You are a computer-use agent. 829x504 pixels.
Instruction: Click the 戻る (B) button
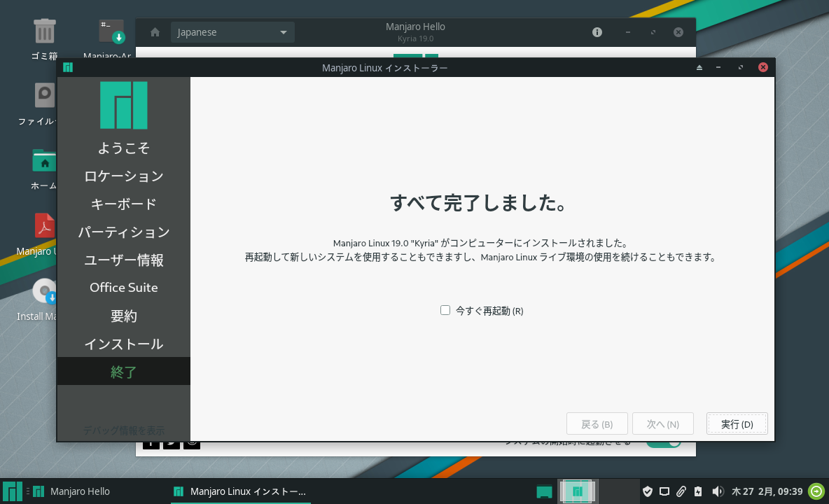click(x=597, y=423)
